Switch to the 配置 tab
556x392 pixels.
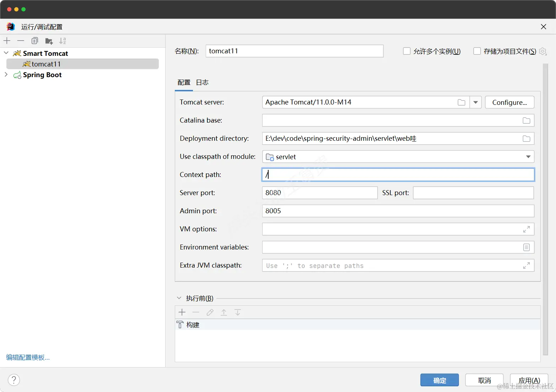tap(184, 82)
